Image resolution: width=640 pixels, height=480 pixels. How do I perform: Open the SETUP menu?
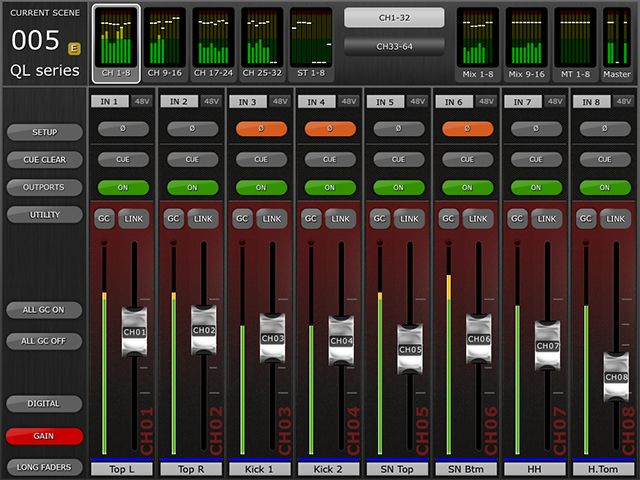pyautogui.click(x=44, y=132)
